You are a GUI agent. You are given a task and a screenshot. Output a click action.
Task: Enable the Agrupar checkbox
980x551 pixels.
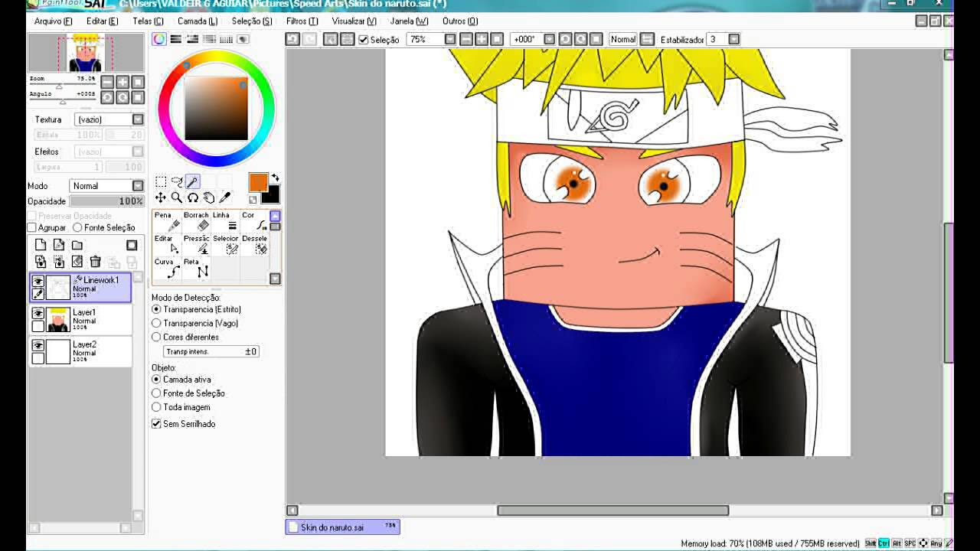tap(32, 227)
